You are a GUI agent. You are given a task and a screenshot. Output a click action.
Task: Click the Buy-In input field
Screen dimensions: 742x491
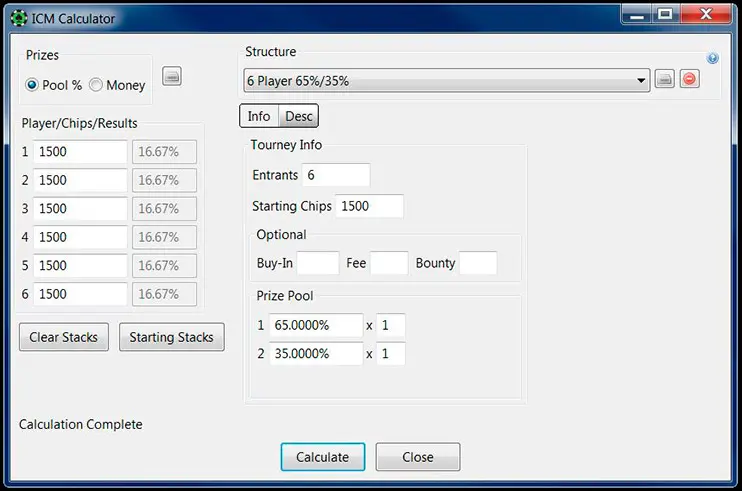coord(318,263)
